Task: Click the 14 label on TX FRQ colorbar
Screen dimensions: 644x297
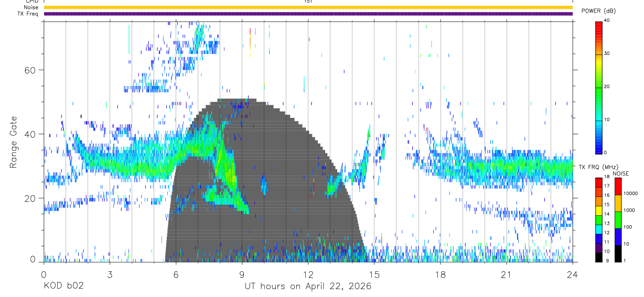Action: (607, 214)
